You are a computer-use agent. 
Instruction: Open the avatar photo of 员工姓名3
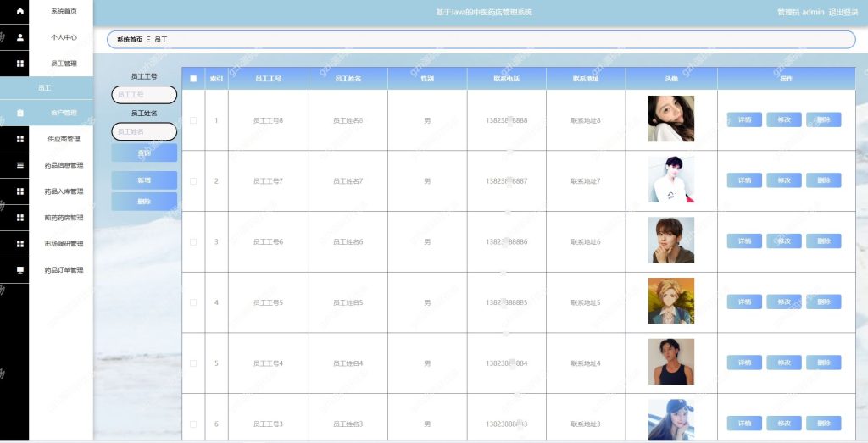pyautogui.click(x=671, y=420)
